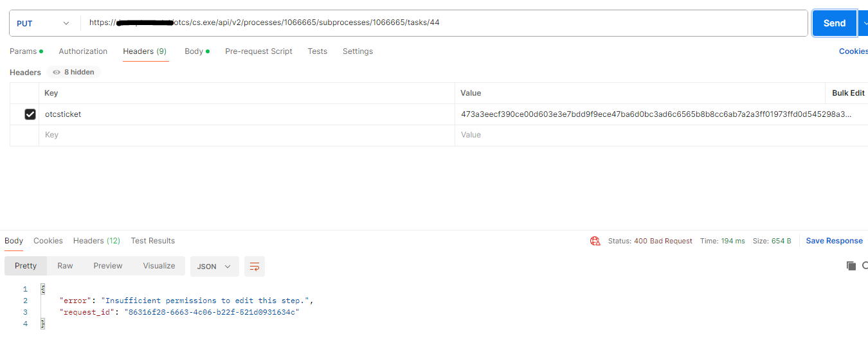868x350 pixels.
Task: Open Bulk Edit for headers
Action: coord(848,93)
